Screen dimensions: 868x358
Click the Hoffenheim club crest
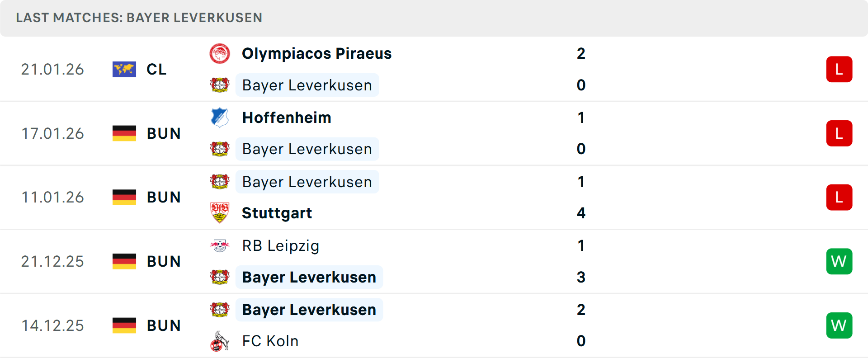coord(220,118)
